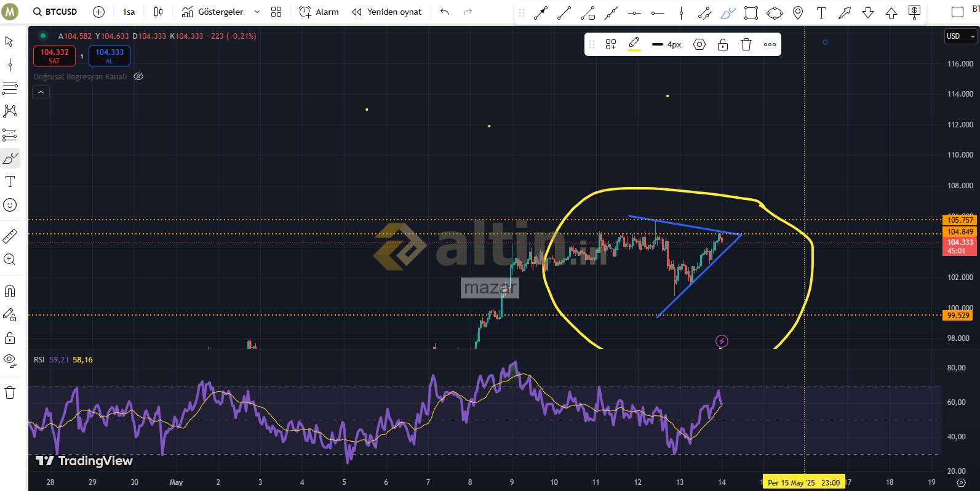This screenshot has width=980, height=491.
Task: Select the extended line tool in favorites
Action: click(x=611, y=13)
